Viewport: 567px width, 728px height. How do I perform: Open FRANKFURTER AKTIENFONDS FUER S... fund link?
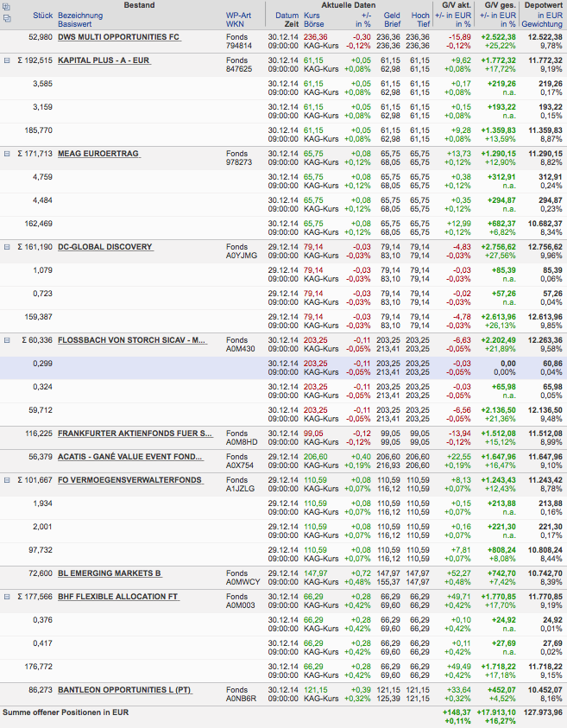135,434
